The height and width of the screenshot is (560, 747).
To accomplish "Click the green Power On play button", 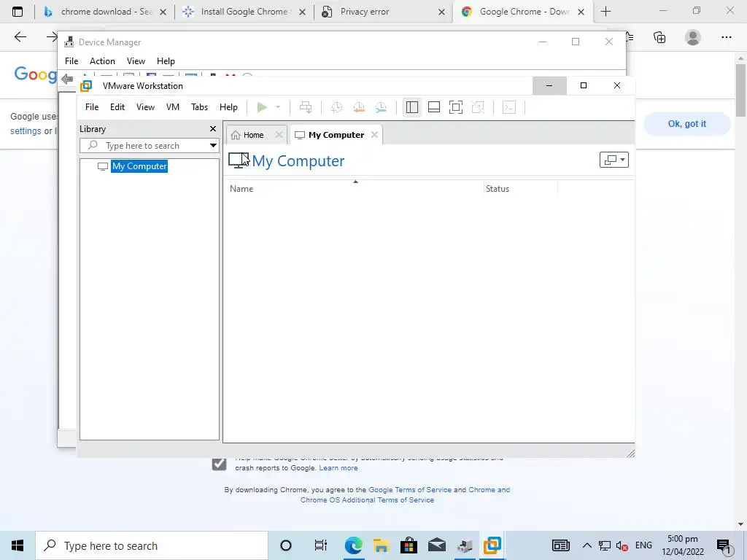I will point(262,107).
